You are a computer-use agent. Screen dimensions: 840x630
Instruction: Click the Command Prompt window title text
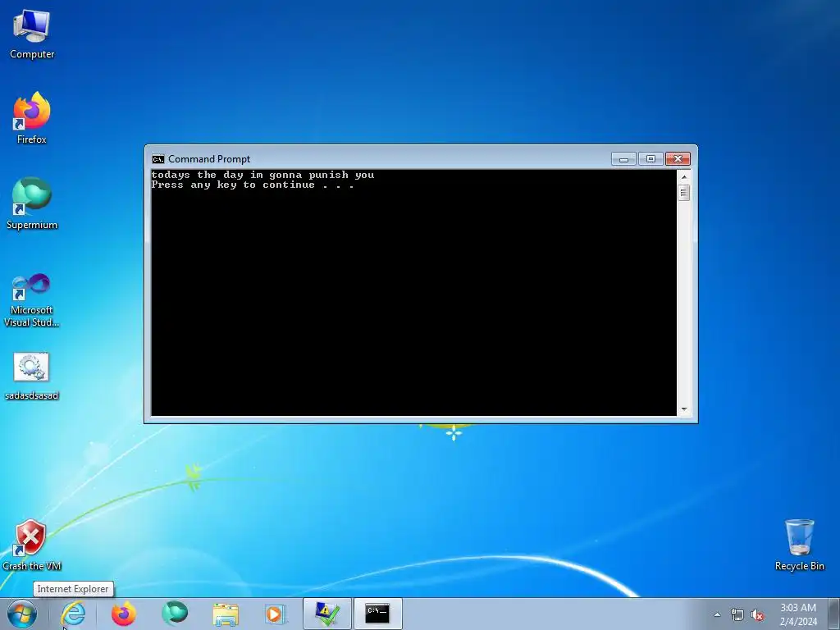(209, 159)
